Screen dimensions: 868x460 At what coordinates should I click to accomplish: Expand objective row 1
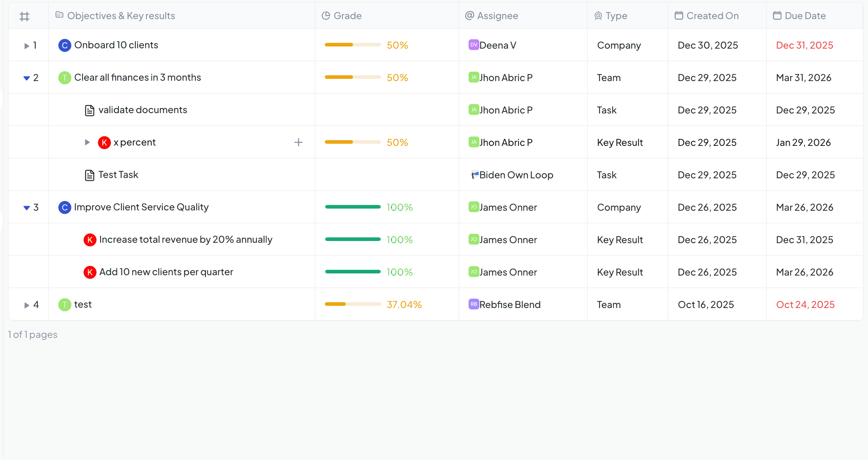click(x=27, y=46)
